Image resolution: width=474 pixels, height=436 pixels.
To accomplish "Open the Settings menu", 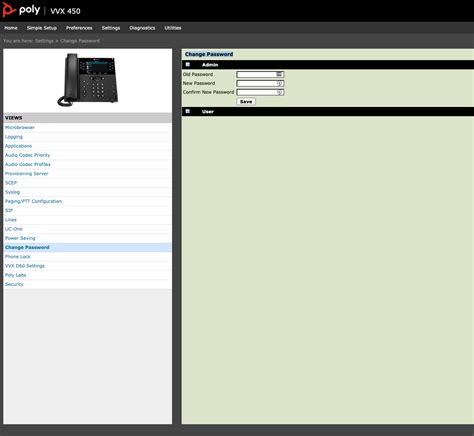I will coord(111,28).
